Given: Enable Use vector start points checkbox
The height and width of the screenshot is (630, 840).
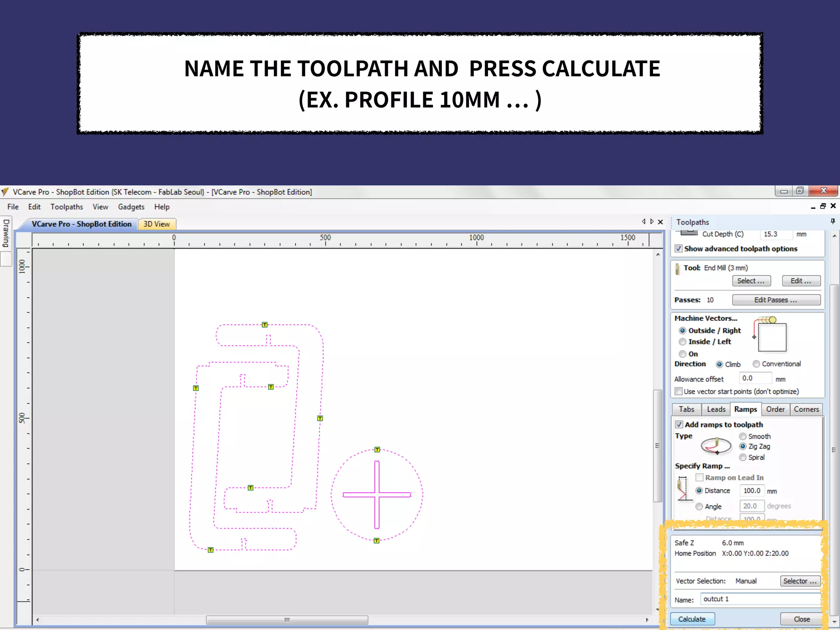Looking at the screenshot, I should pyautogui.click(x=679, y=391).
